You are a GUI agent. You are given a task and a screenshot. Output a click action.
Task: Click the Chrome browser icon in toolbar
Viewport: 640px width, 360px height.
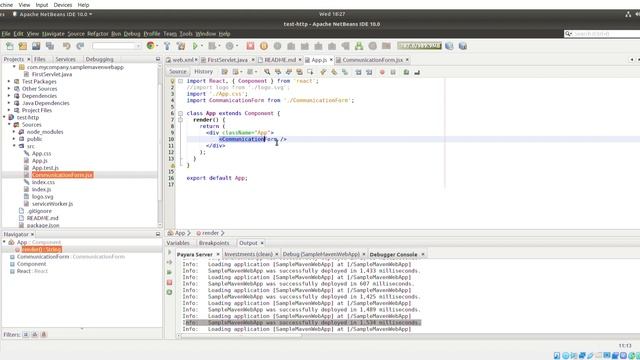[151, 46]
